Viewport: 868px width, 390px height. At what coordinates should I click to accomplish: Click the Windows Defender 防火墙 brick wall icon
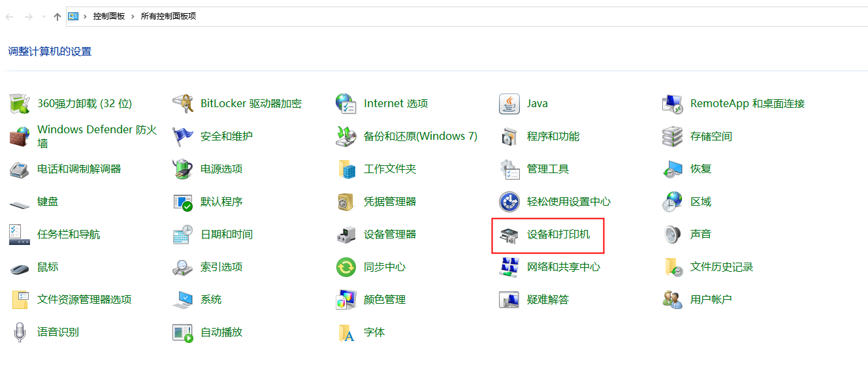click(20, 137)
